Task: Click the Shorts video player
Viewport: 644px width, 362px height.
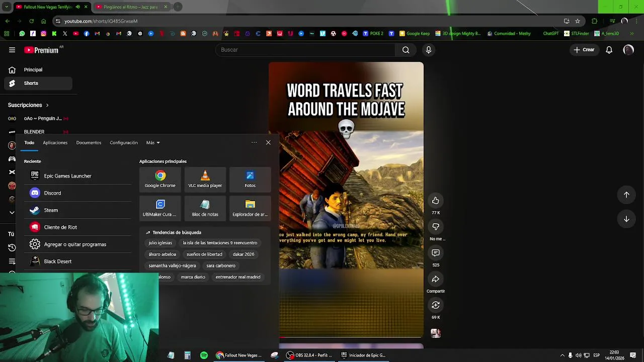Action: tap(346, 200)
